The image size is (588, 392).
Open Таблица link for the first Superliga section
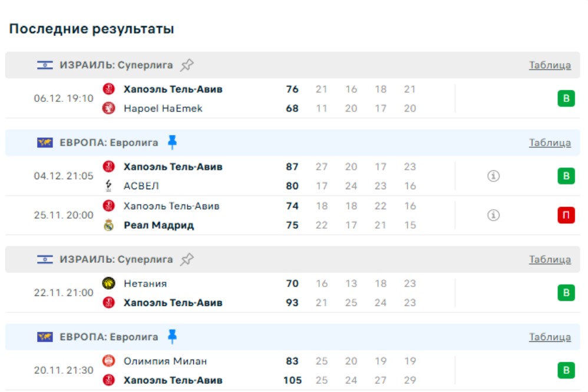[549, 65]
